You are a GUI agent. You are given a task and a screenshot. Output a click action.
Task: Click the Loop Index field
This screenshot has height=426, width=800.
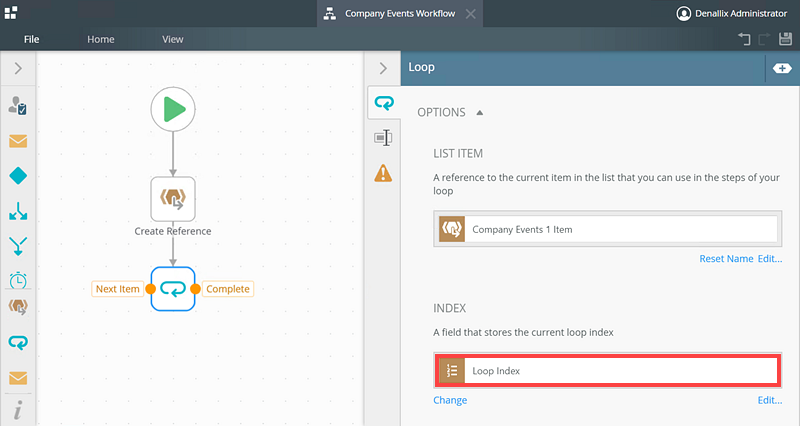pos(608,370)
